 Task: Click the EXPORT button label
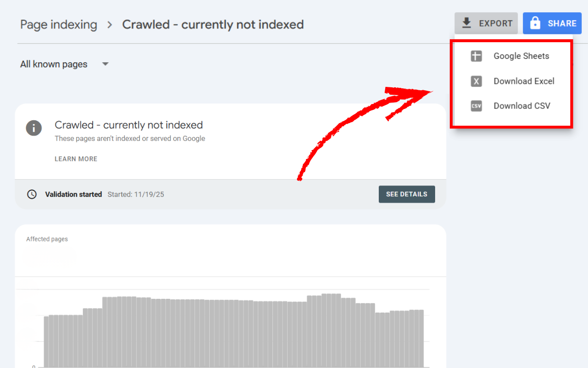495,23
